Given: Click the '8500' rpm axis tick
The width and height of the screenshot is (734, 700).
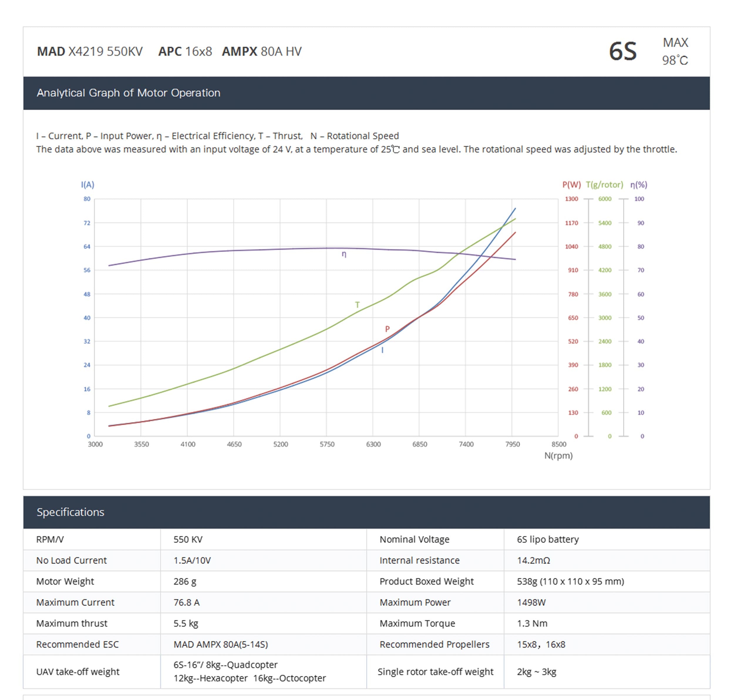Looking at the screenshot, I should click(559, 444).
